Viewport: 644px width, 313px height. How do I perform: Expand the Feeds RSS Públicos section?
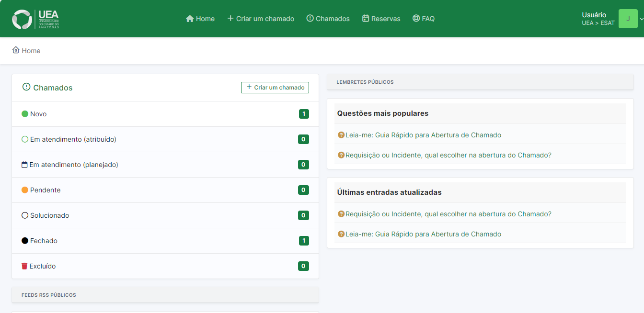165,295
